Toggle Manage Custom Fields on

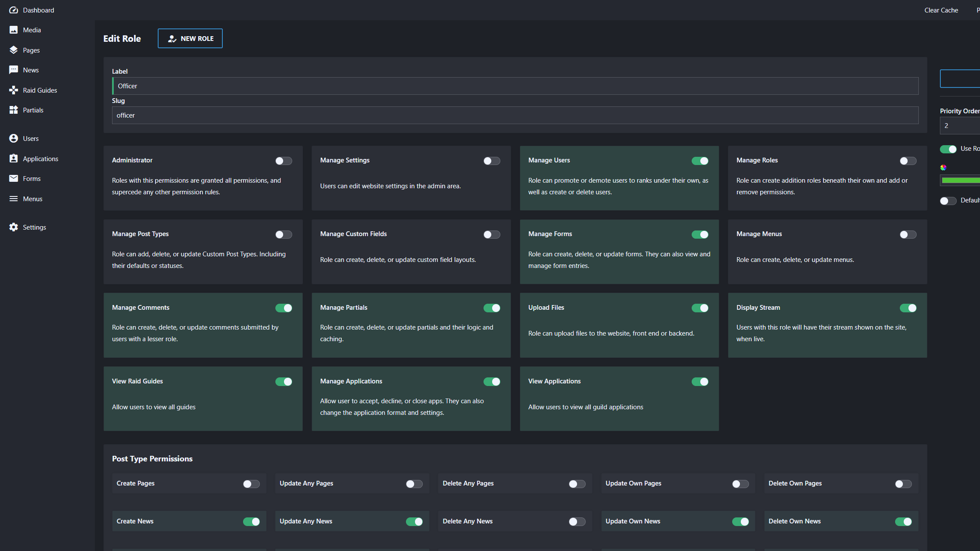492,234
